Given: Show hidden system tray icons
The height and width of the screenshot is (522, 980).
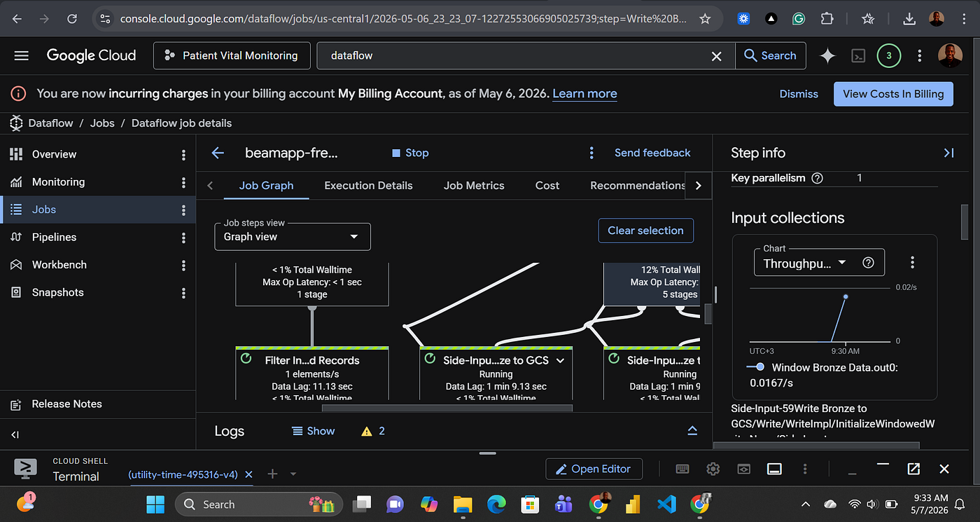Looking at the screenshot, I should point(806,504).
